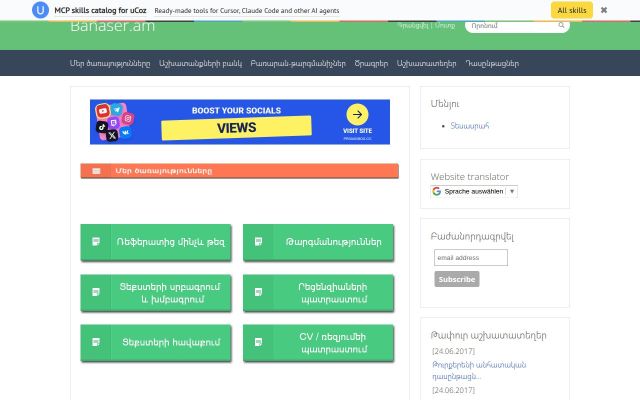The height and width of the screenshot is (400, 640).
Task: Open the Տեքստերի հավաքում button
Action: tap(156, 343)
